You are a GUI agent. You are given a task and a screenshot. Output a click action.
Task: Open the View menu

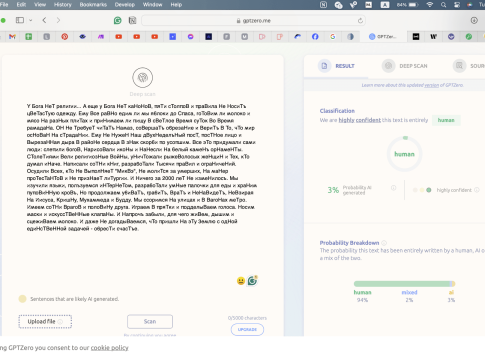coord(40,5)
